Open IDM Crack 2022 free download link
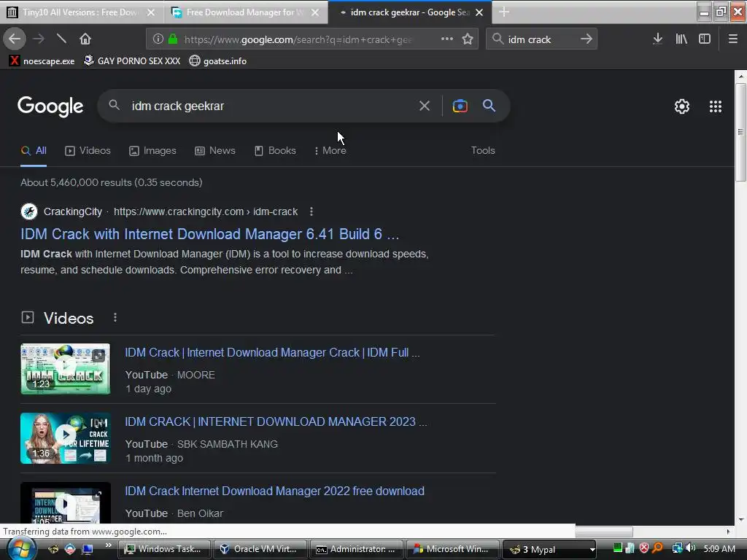 click(x=274, y=491)
